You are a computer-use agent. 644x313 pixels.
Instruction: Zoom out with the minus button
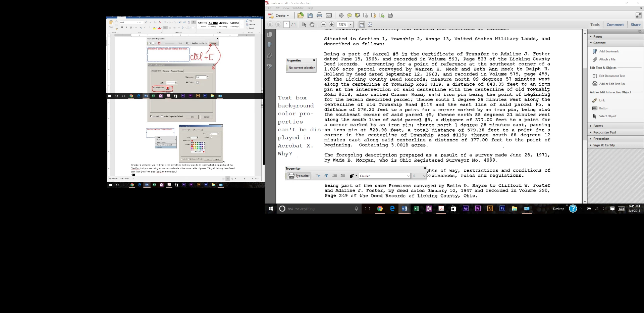point(323,25)
